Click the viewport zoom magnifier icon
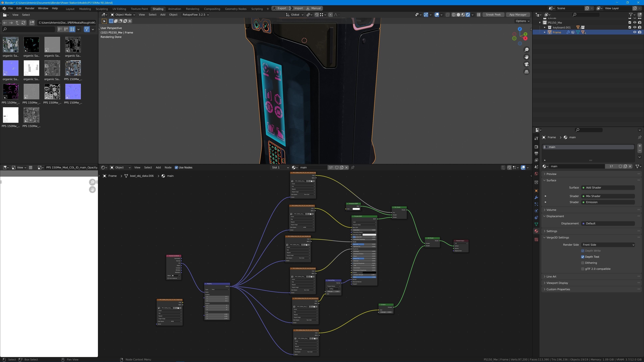Image resolution: width=644 pixels, height=362 pixels. [526, 50]
